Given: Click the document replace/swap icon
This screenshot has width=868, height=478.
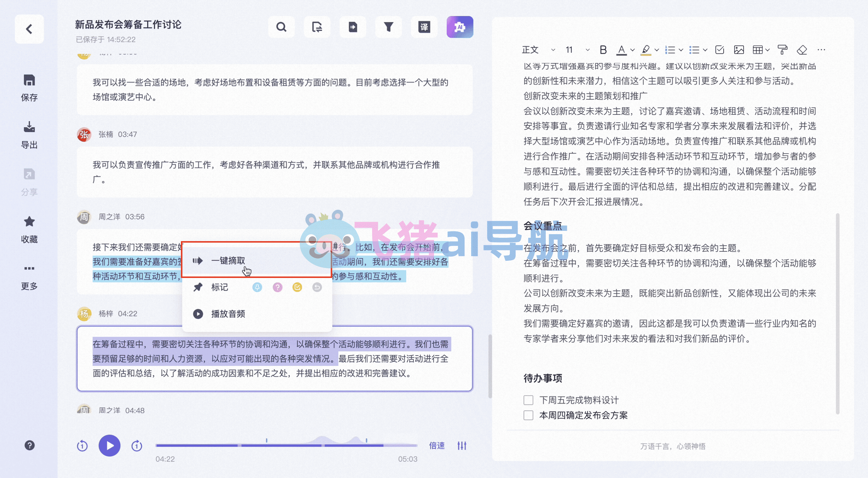Looking at the screenshot, I should (x=317, y=27).
